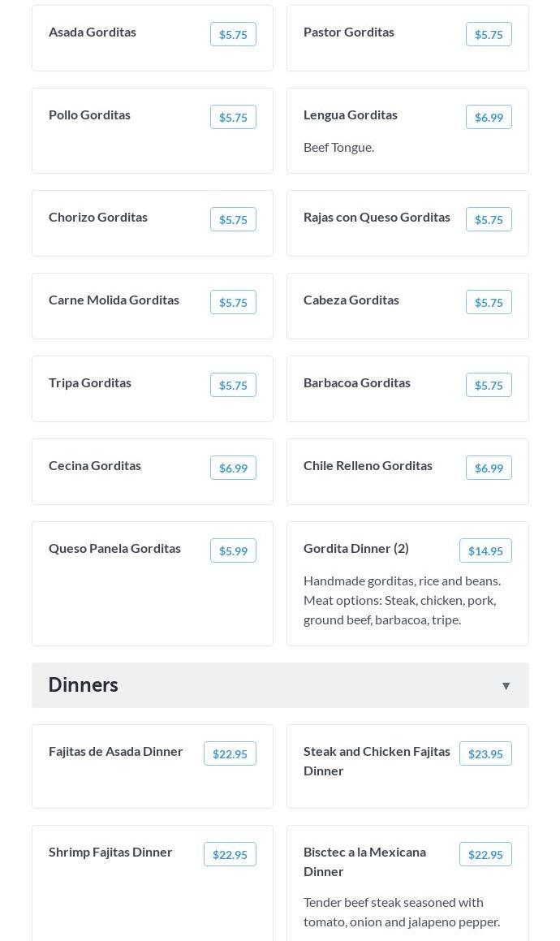Click Queso Panela Gorditas $5.99 price
This screenshot has height=941, width=560.
pyautogui.click(x=233, y=550)
